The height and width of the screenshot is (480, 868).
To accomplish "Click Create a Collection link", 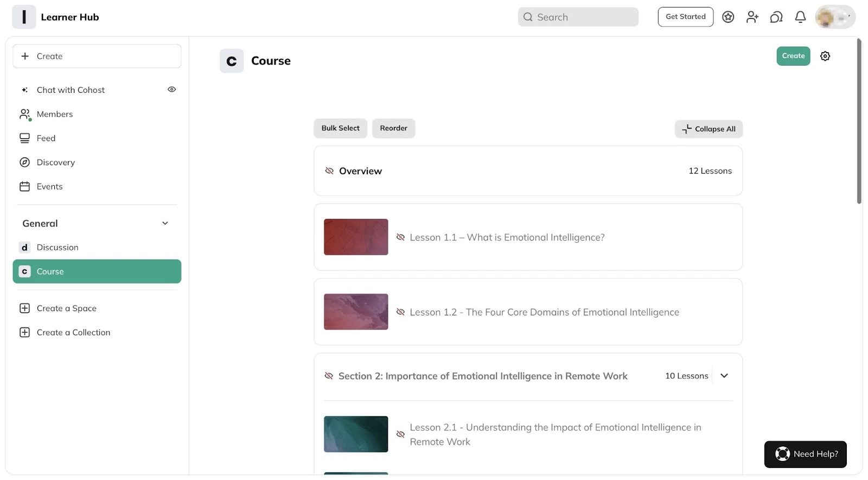I will (73, 332).
